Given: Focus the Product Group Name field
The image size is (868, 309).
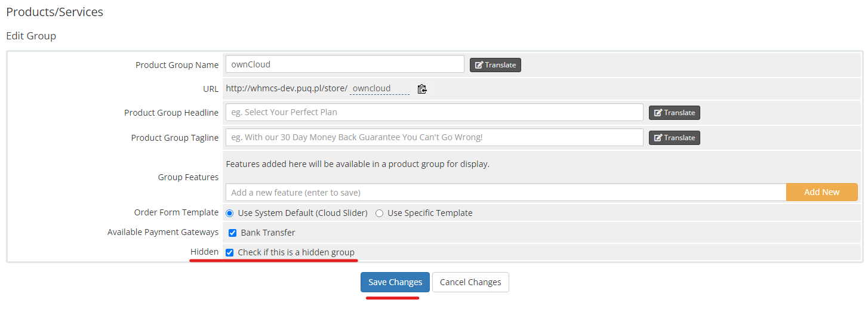Looking at the screenshot, I should click(x=345, y=64).
